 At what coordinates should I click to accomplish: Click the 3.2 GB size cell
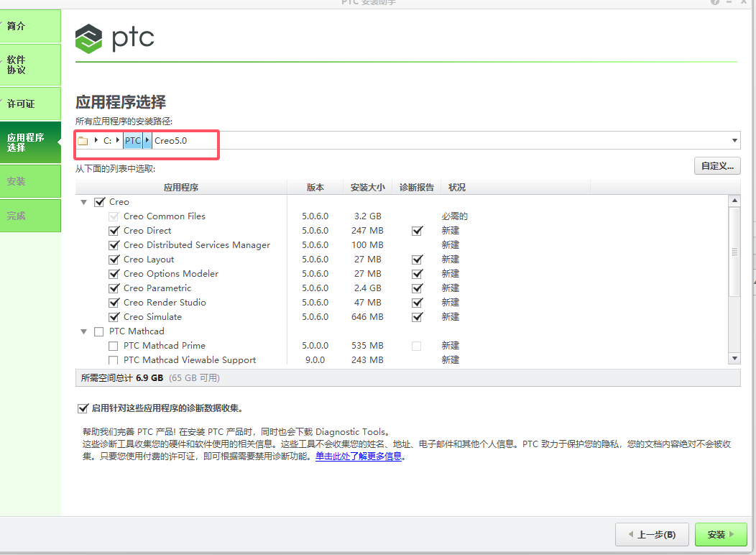[x=367, y=216]
